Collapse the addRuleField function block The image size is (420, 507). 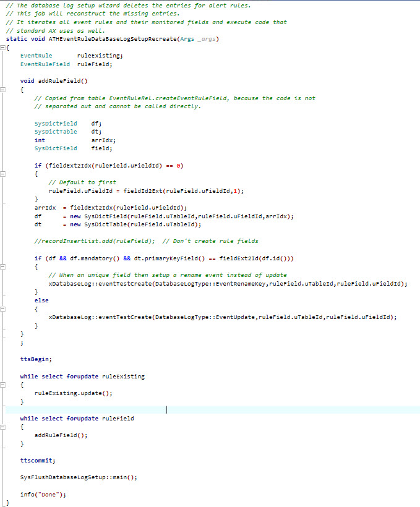tap(3, 90)
